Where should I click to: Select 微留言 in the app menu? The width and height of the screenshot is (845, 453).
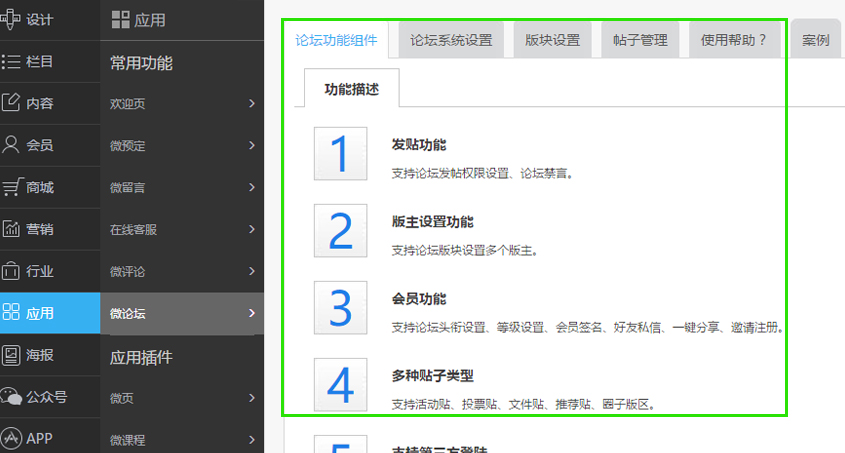128,187
